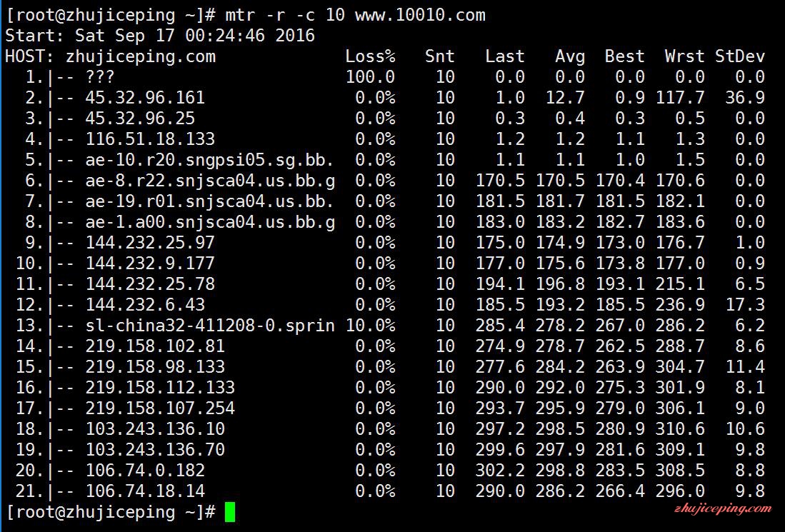Click IP address 219.158.112.133
785x532 pixels.
(x=160, y=388)
